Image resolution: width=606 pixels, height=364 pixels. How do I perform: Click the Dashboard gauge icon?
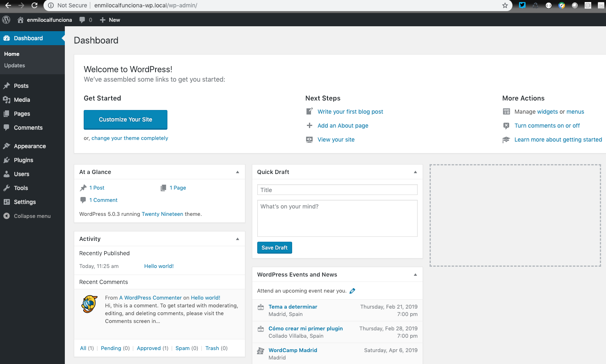7,38
